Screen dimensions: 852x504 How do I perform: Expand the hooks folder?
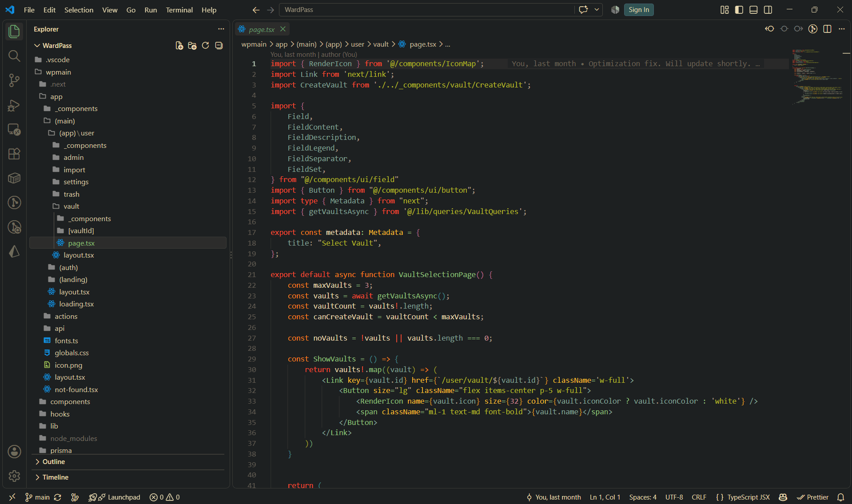pyautogui.click(x=60, y=414)
